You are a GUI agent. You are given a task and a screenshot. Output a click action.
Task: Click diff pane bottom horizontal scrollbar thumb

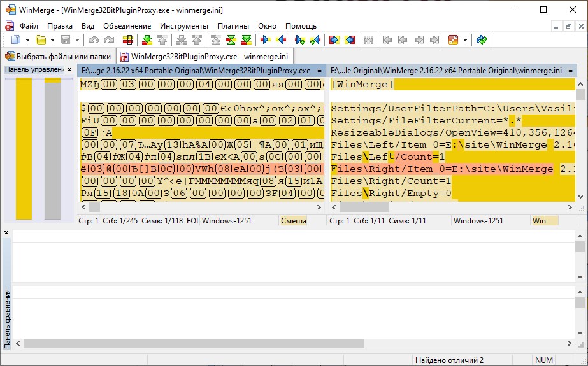(194, 343)
